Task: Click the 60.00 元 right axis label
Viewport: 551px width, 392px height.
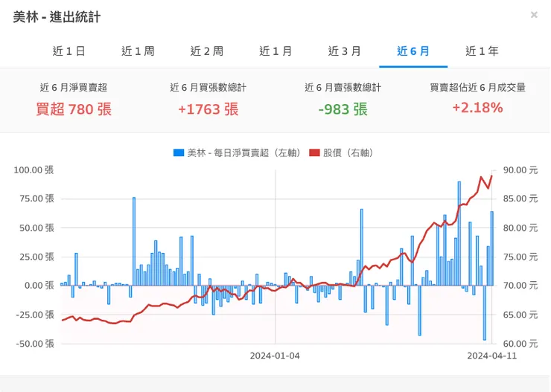Action: pyautogui.click(x=520, y=344)
